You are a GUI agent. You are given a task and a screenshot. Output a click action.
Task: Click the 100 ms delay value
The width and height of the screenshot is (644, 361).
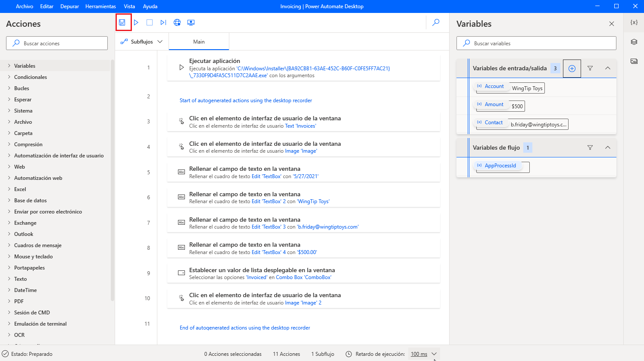419,354
